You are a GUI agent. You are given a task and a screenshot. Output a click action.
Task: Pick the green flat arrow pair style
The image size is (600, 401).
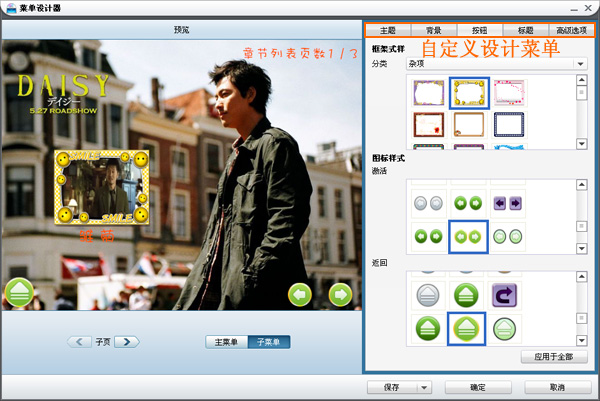pyautogui.click(x=428, y=236)
